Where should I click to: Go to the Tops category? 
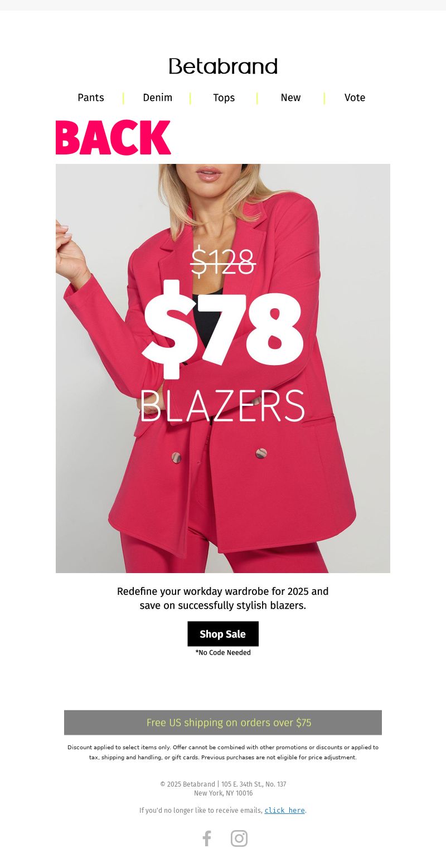[x=224, y=98]
